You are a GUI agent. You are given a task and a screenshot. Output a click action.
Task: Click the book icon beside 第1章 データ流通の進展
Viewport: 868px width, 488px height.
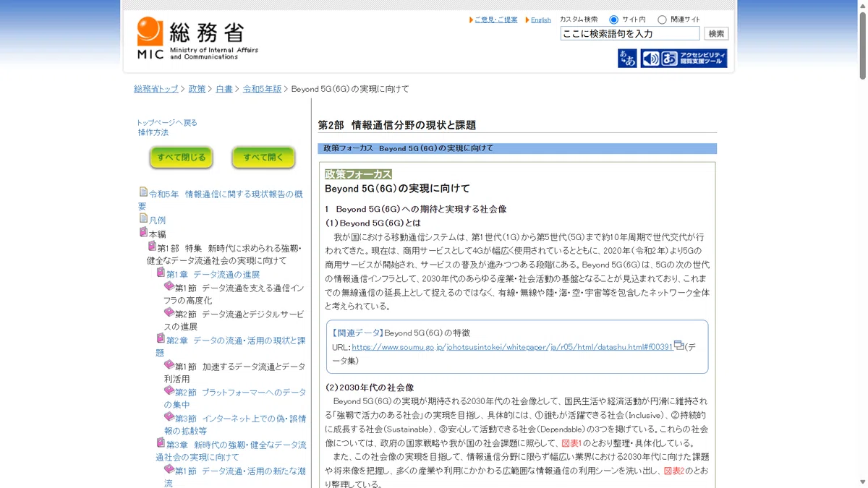(x=161, y=273)
